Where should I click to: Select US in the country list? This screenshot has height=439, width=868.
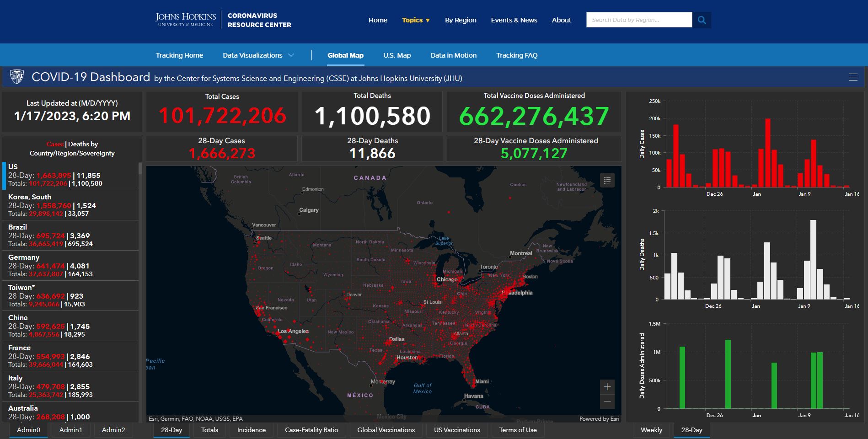point(70,175)
